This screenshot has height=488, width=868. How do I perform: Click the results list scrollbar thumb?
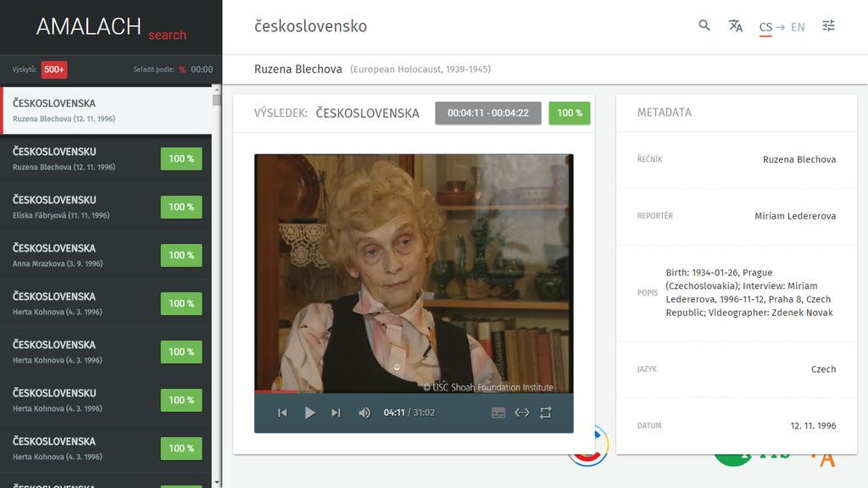click(216, 100)
